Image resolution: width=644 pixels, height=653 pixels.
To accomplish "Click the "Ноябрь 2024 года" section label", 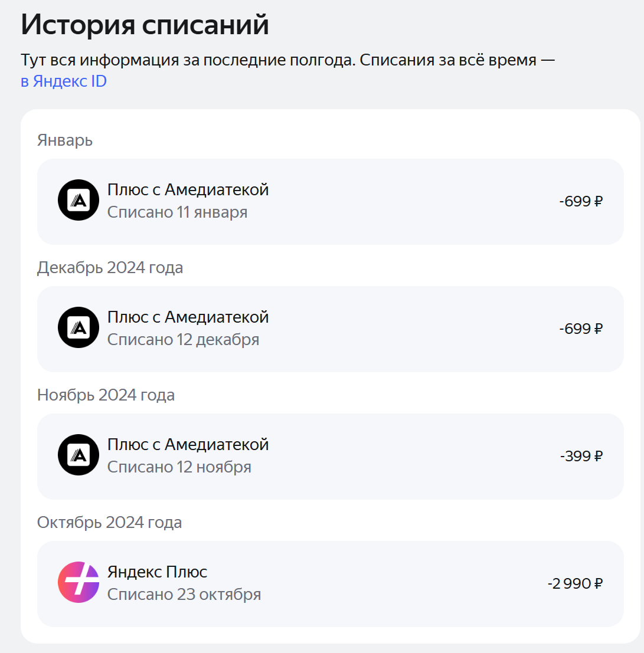I will click(106, 395).
